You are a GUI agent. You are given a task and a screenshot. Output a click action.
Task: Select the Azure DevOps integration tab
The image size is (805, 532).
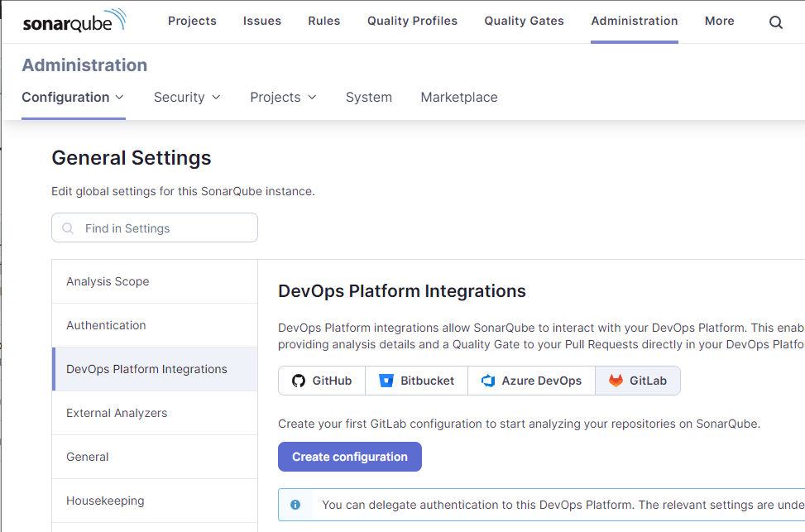[x=531, y=381]
